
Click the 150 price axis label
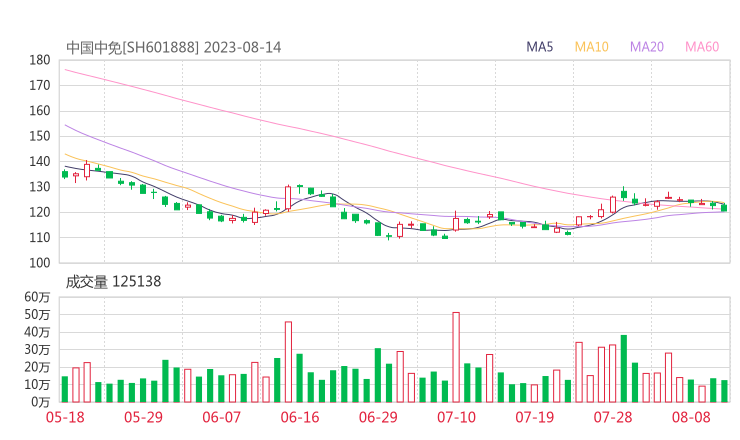40,136
